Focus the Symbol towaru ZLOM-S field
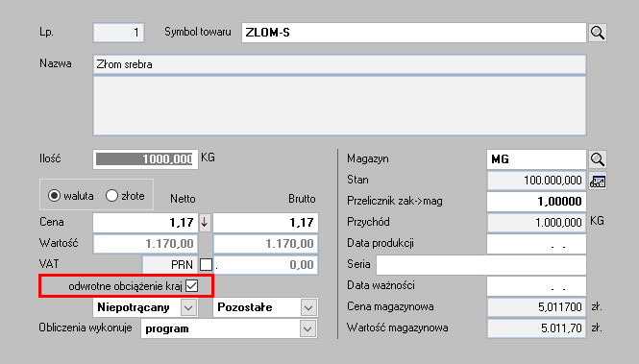Viewport: 639px width, 364px height. pos(413,33)
